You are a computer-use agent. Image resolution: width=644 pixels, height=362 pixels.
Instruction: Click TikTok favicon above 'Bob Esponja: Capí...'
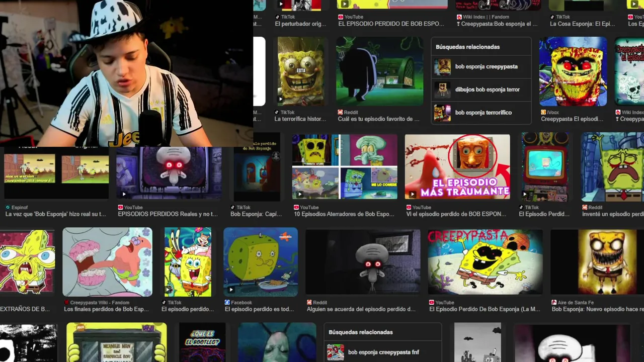[233, 207]
